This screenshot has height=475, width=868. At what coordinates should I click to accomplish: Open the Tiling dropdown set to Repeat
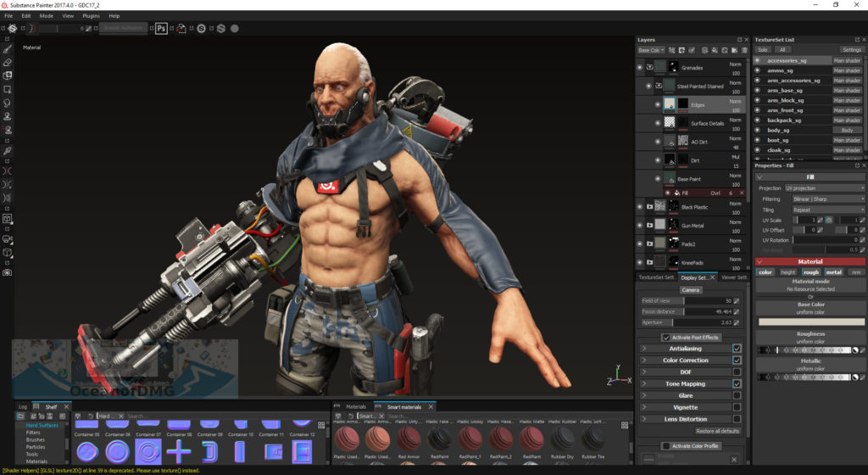click(828, 210)
